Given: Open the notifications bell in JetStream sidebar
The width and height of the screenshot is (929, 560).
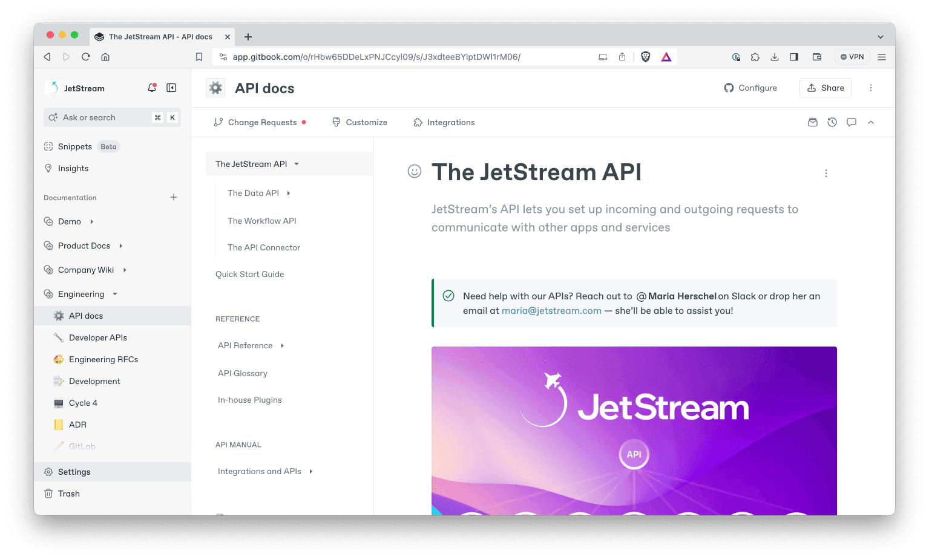Looking at the screenshot, I should [x=152, y=88].
